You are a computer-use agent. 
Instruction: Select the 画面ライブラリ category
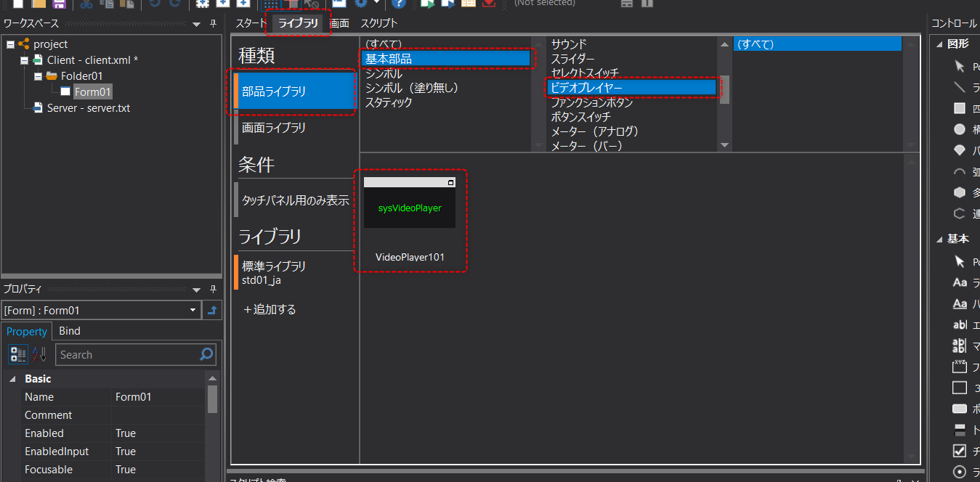[x=275, y=127]
